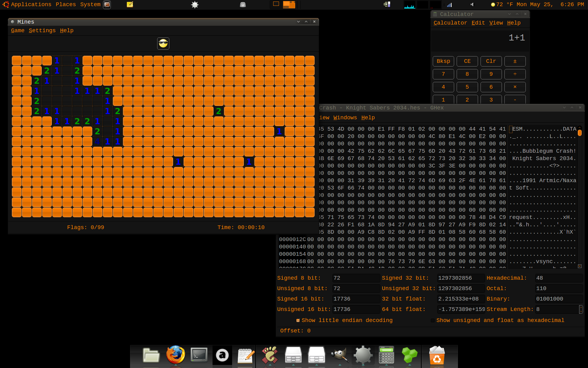588x368 pixels.
Task: Click the system monitor graph applet
Action: (409, 5)
